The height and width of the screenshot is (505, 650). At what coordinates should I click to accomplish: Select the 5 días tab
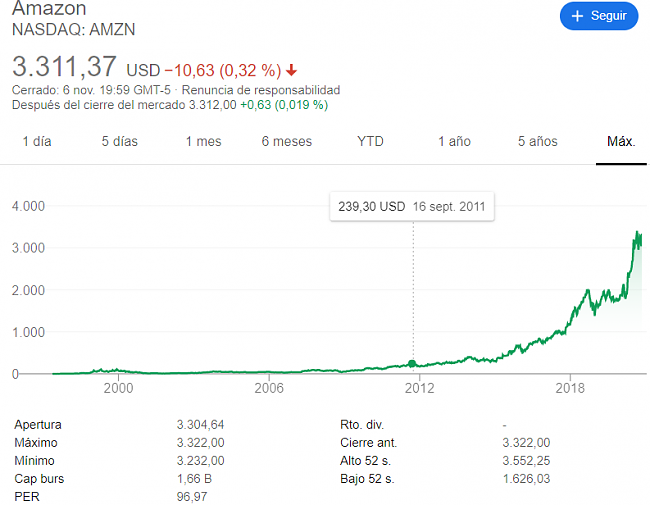click(119, 141)
